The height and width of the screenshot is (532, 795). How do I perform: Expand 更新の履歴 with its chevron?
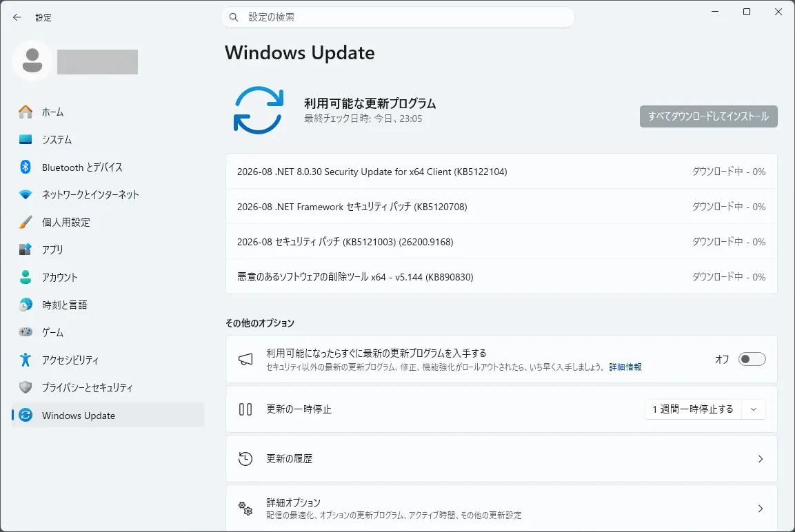click(x=760, y=459)
